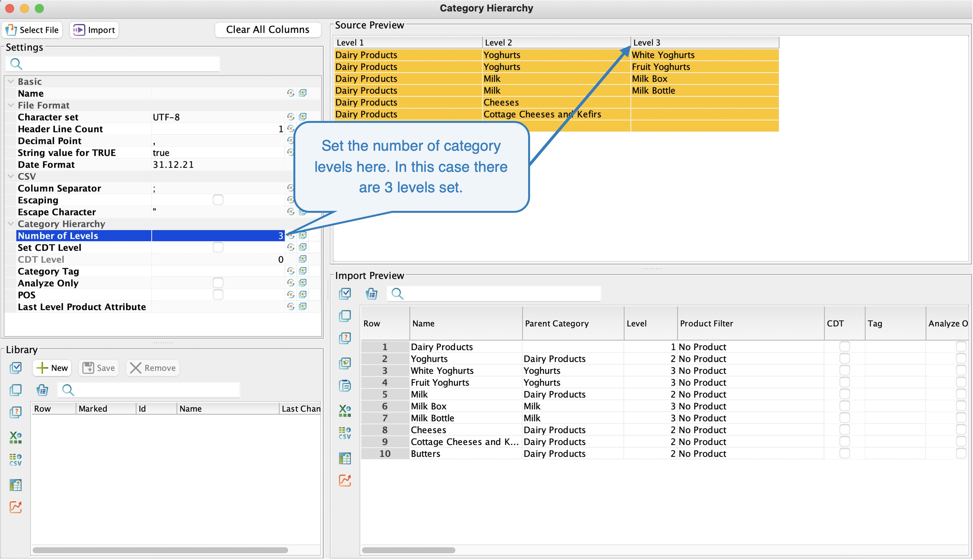Collapse the Basic settings group
973x560 pixels.
pyautogui.click(x=11, y=81)
